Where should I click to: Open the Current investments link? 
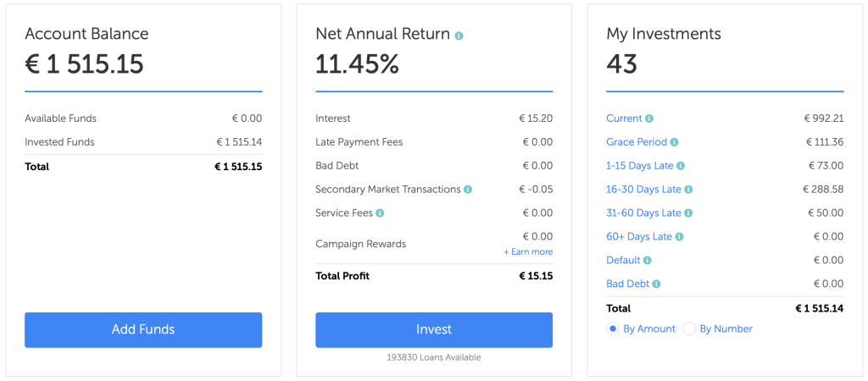tap(624, 119)
